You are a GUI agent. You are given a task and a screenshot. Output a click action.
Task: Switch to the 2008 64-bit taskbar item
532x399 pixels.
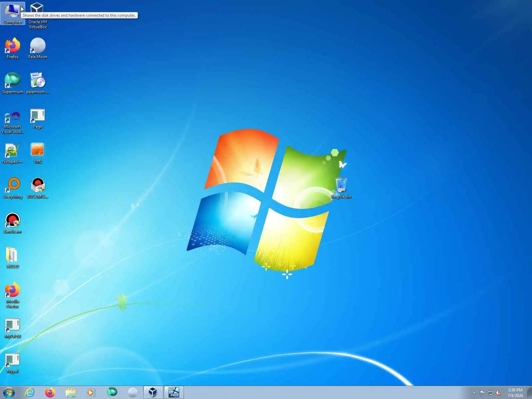[174, 392]
